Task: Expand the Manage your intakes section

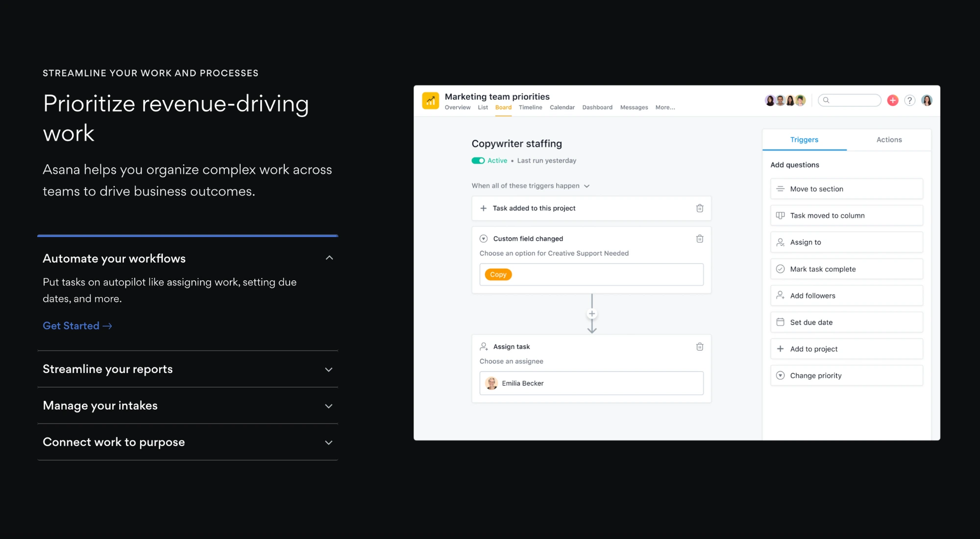Action: [190, 405]
